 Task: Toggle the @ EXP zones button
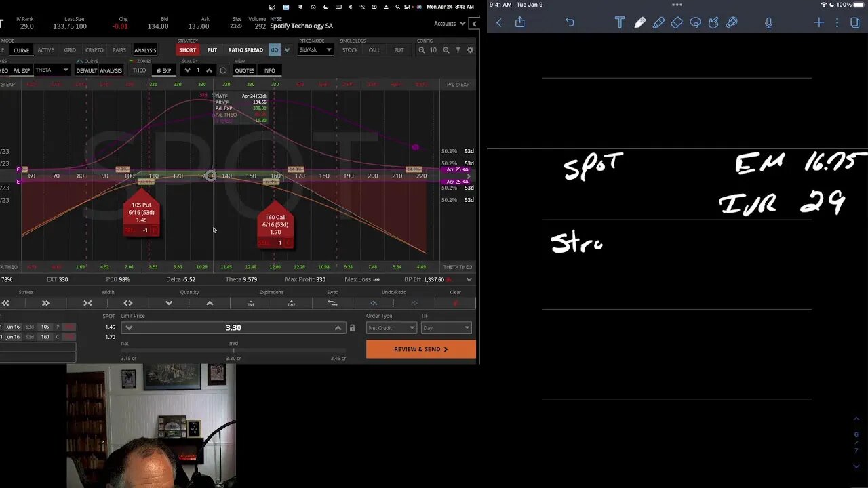click(164, 70)
